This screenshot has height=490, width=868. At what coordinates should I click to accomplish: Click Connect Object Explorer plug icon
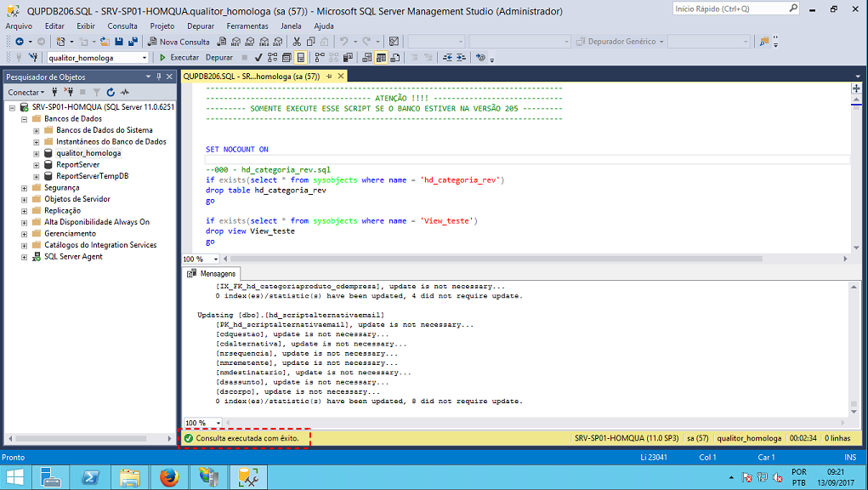point(54,93)
